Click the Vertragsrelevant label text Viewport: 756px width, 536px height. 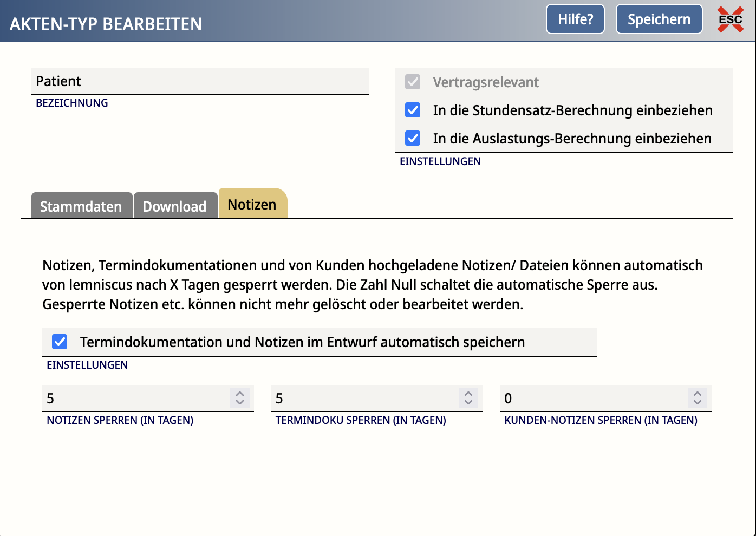(486, 82)
